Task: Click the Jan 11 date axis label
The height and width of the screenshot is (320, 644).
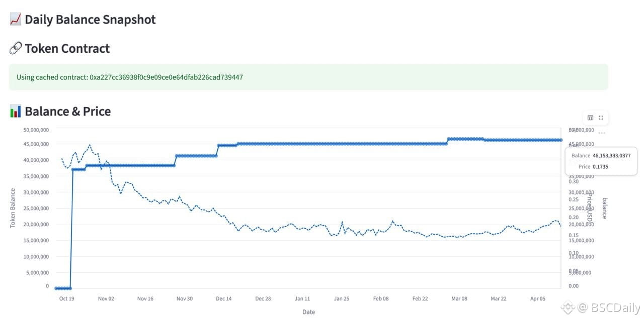Action: [x=302, y=298]
